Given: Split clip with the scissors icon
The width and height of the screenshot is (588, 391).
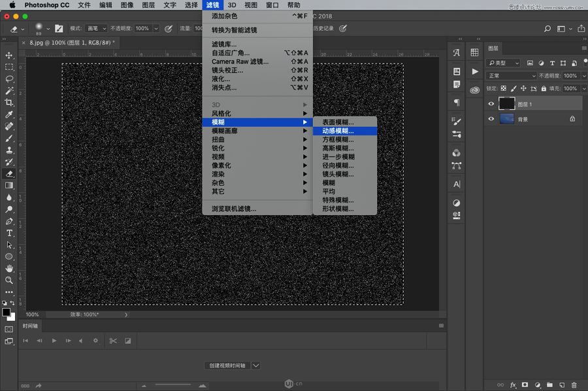Looking at the screenshot, I should click(x=113, y=341).
